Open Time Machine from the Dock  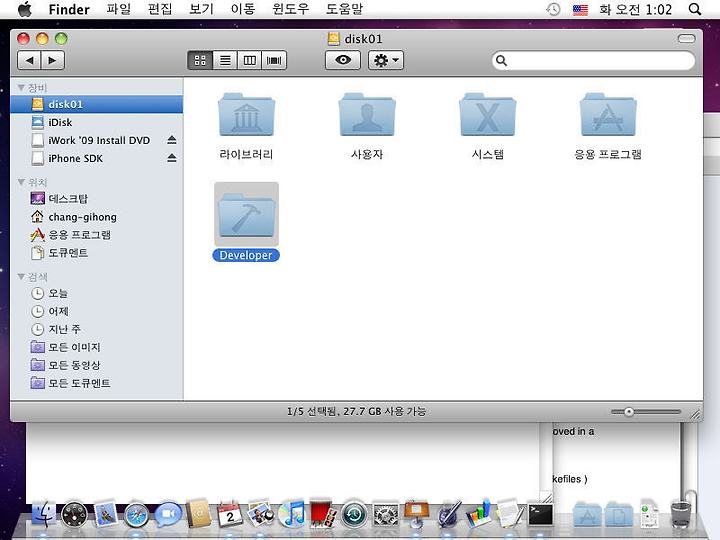tap(354, 514)
